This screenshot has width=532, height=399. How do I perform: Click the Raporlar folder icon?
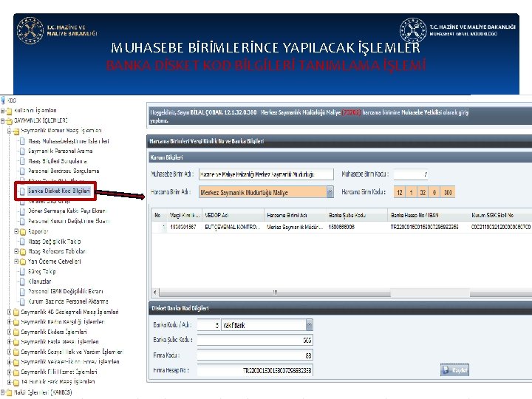pyautogui.click(x=23, y=232)
